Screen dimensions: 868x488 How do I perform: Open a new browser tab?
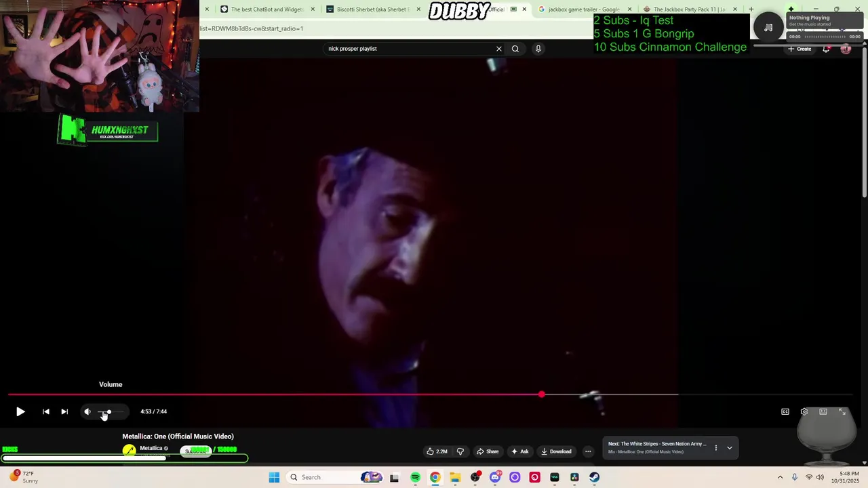pos(751,9)
